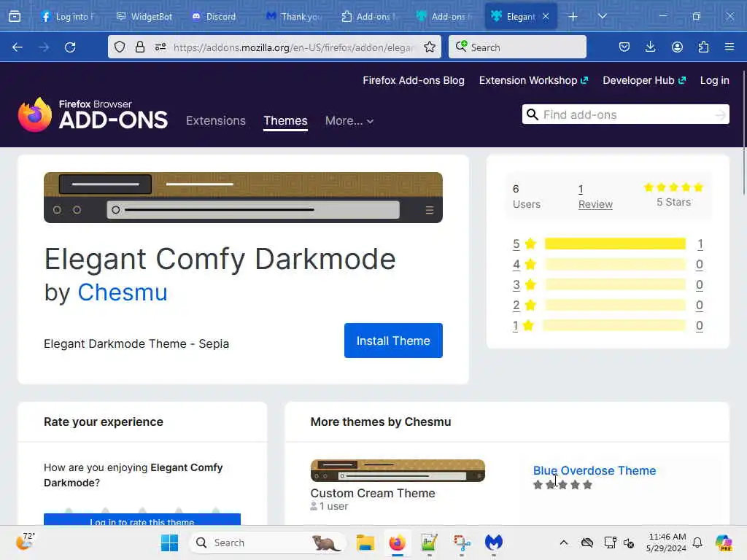Open clock showing 11:46 AM
Viewport: 747px width, 560px height.
667,542
